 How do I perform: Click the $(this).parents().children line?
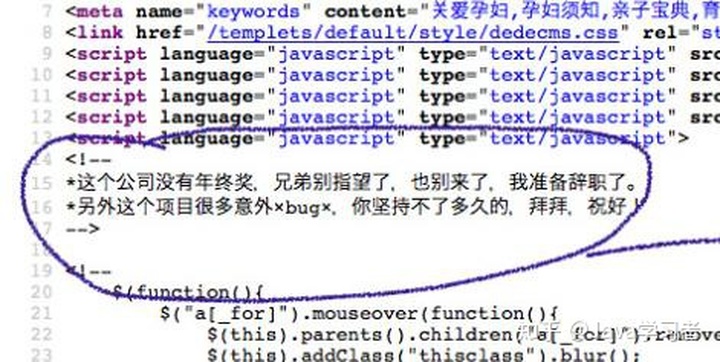click(x=463, y=335)
